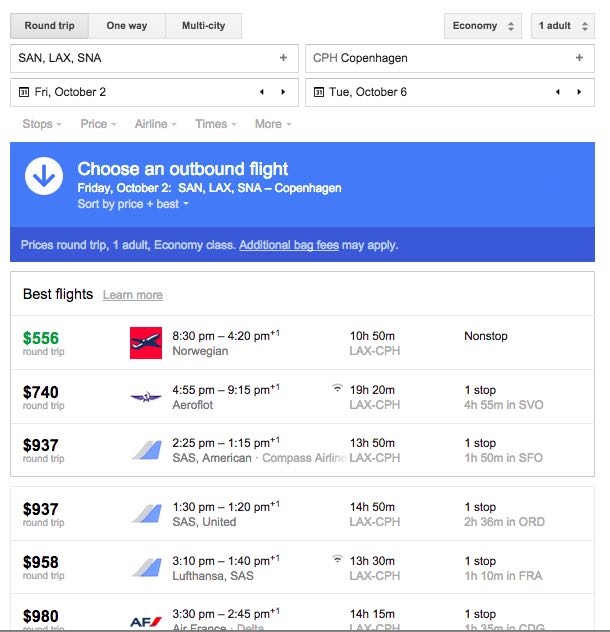Choose Multi-city trip type
The height and width of the screenshot is (632, 610).
(x=204, y=26)
